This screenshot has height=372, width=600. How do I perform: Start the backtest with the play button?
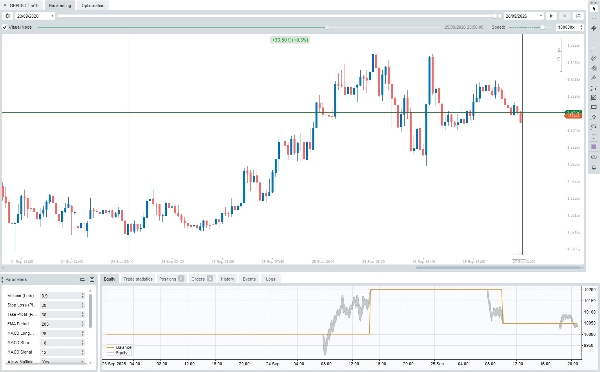click(x=551, y=16)
